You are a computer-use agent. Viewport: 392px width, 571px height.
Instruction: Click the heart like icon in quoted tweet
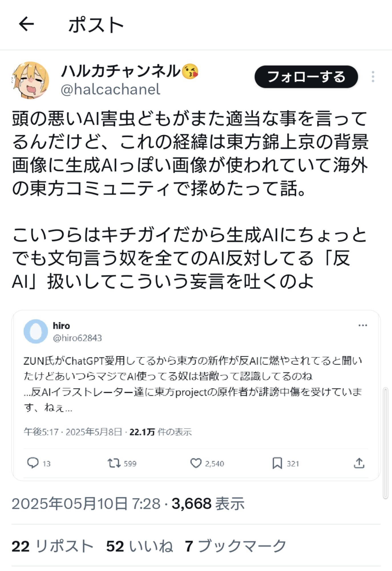[x=196, y=463]
